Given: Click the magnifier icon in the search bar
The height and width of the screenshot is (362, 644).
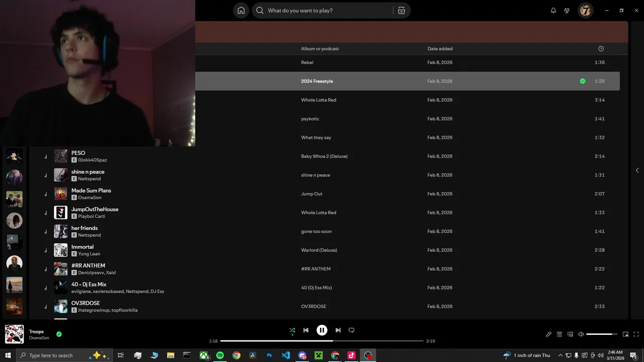Looking at the screenshot, I should tap(260, 11).
